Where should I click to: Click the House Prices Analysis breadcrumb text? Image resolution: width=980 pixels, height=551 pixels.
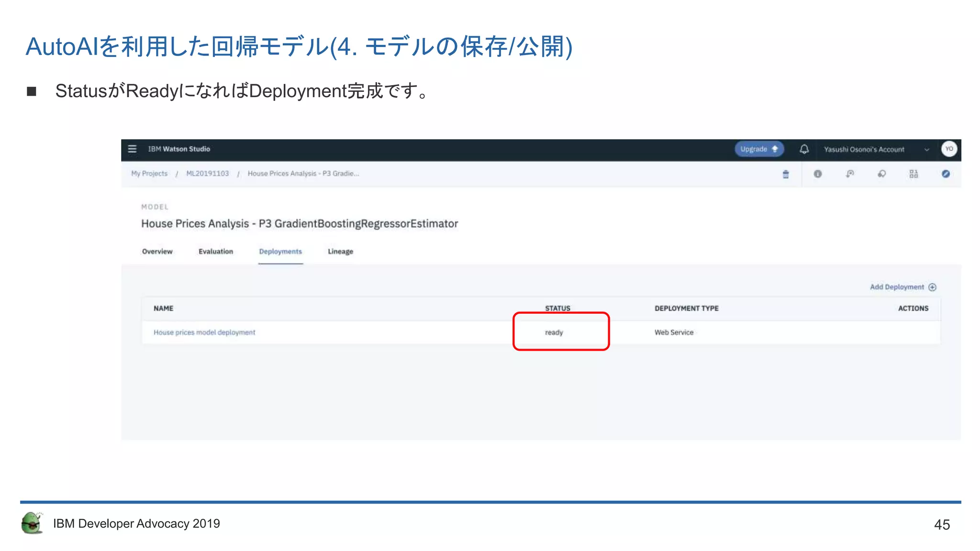click(x=303, y=174)
